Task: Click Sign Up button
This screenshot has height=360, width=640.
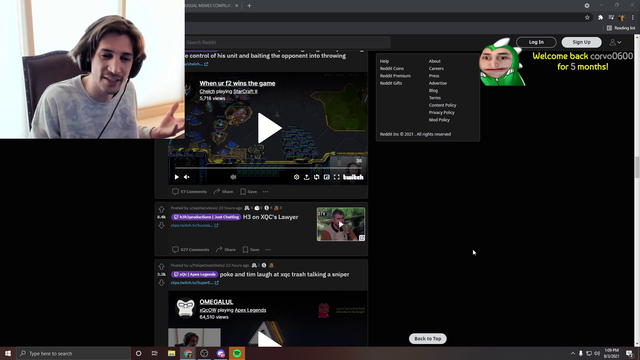Action: click(x=581, y=42)
